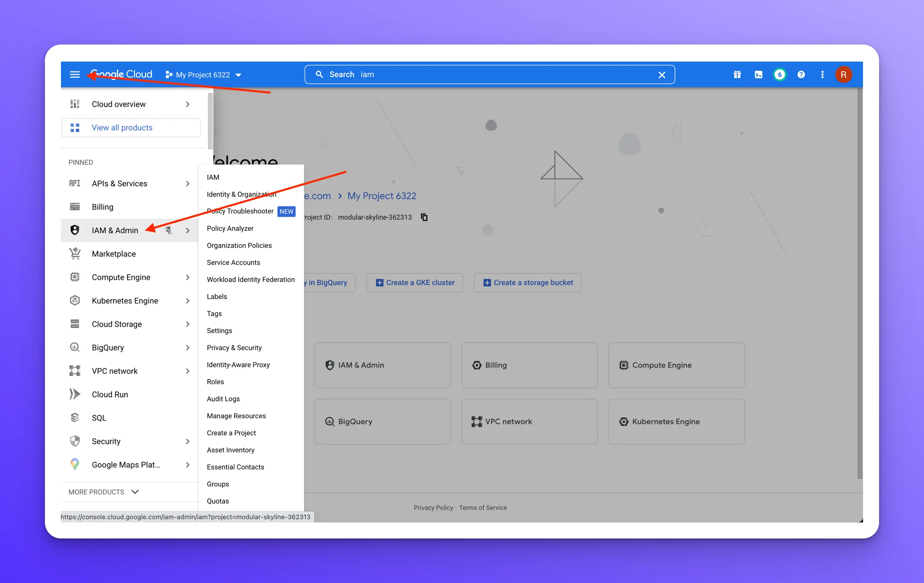The height and width of the screenshot is (583, 924).
Task: Click Create a storage bucket button
Action: tap(528, 282)
